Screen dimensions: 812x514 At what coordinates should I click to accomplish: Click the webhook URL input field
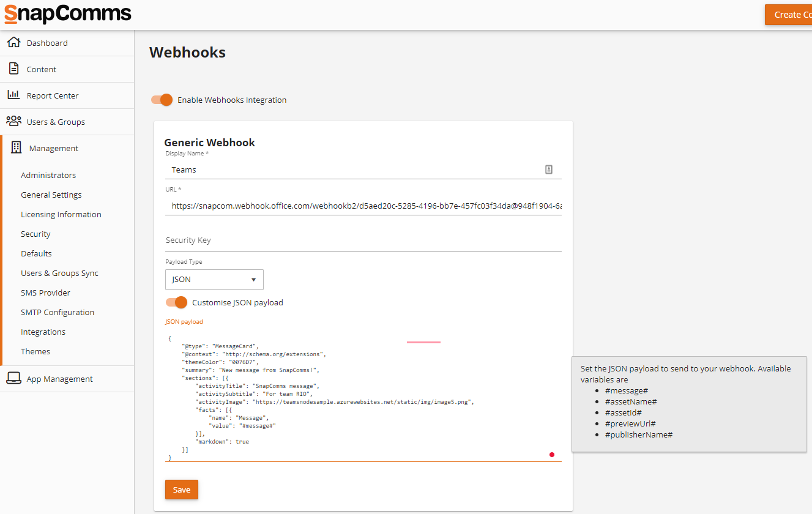(363, 206)
